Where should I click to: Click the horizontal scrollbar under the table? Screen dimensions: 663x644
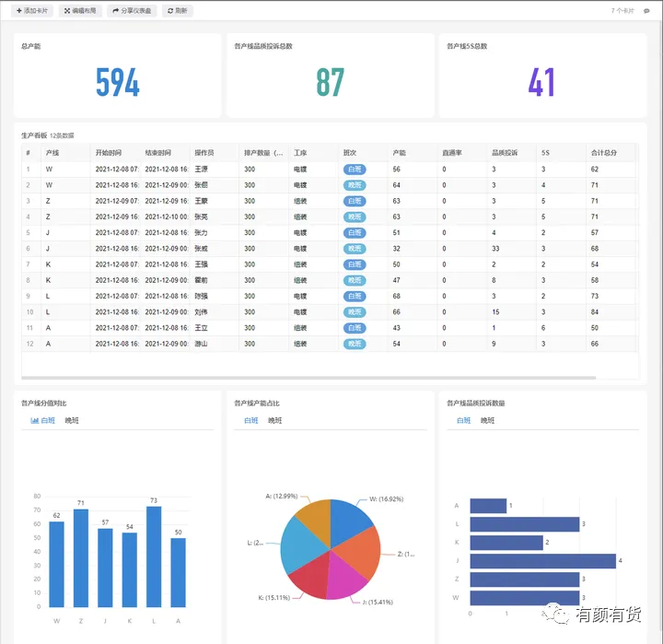pos(308,378)
